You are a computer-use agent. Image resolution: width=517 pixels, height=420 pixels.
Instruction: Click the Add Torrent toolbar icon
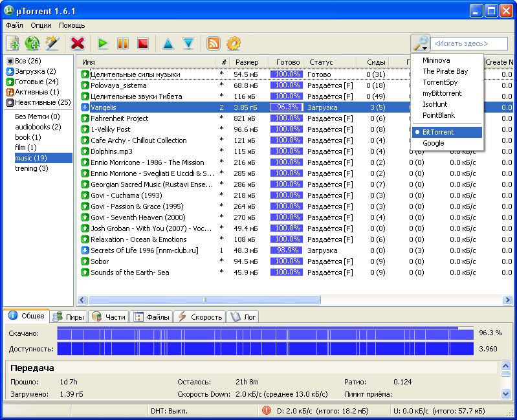click(13, 43)
